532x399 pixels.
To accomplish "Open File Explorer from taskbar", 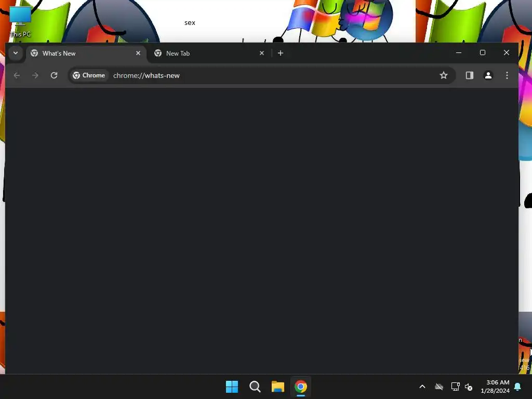I will (x=278, y=387).
